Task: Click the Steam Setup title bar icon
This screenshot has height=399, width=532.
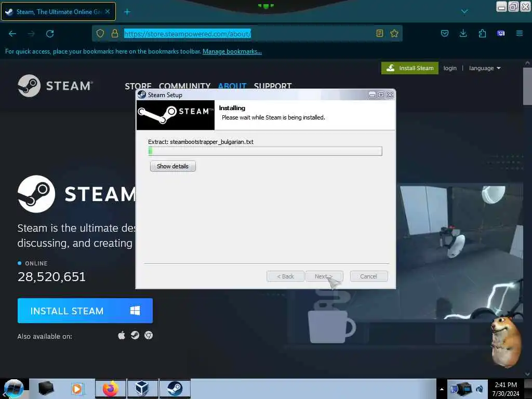Action: click(142, 95)
